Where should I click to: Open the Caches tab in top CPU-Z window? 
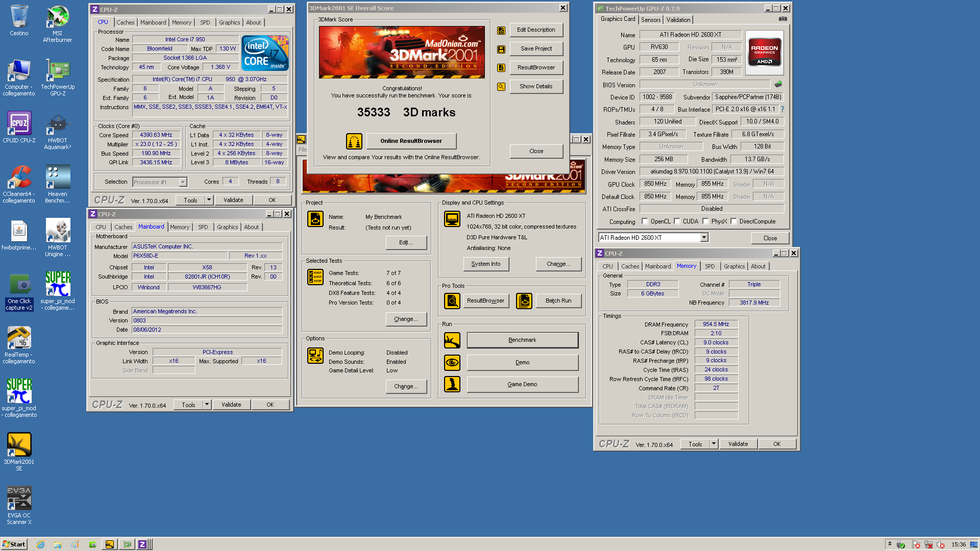pos(126,22)
